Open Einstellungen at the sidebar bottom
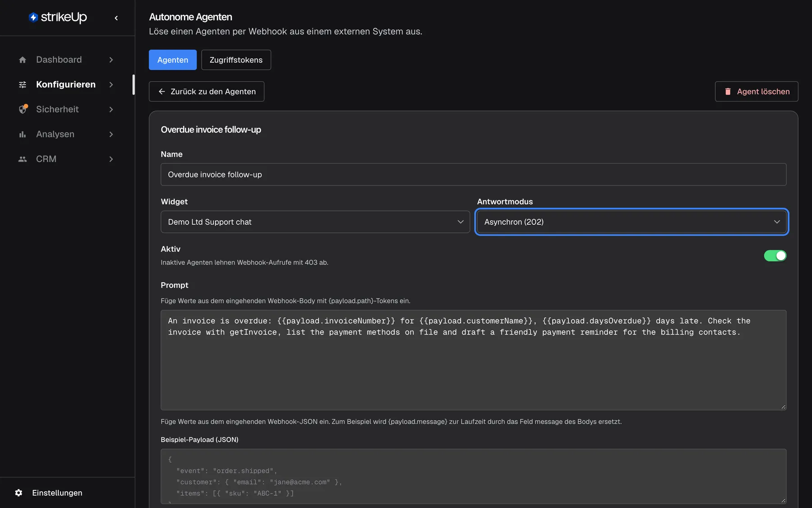812x508 pixels. point(67,493)
